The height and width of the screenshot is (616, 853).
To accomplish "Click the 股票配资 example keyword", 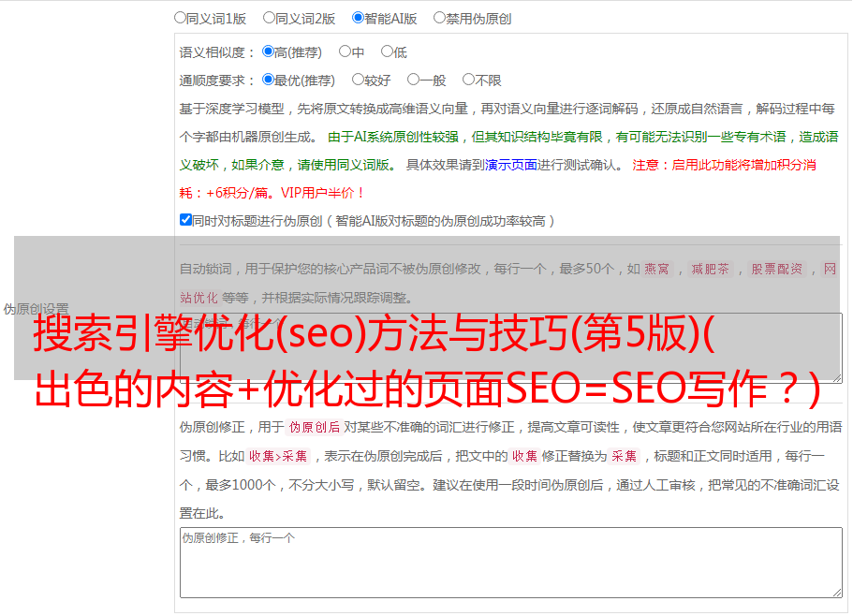I will 777,269.
